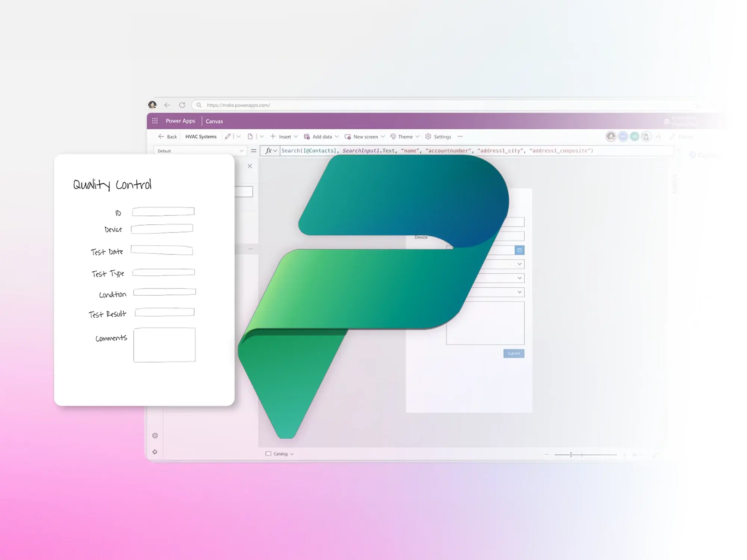Open the Default property dropdown
Viewport: 747px width, 560px height.
click(200, 151)
